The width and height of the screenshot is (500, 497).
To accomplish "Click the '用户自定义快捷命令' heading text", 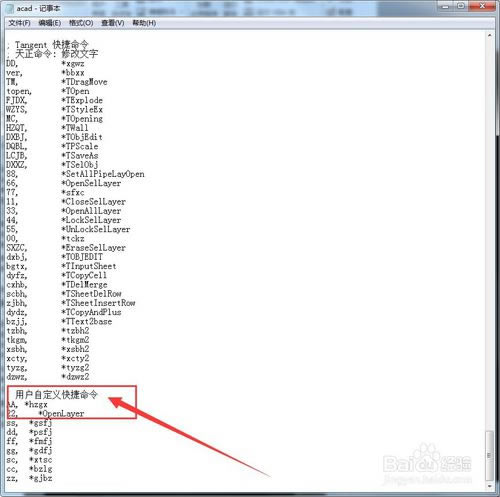I will point(56,395).
